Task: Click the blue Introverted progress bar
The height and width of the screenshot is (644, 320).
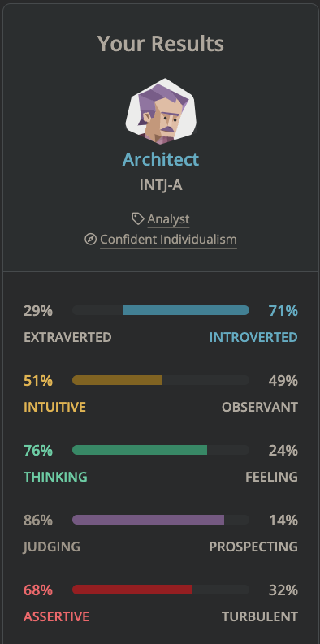Action: pyautogui.click(x=186, y=310)
